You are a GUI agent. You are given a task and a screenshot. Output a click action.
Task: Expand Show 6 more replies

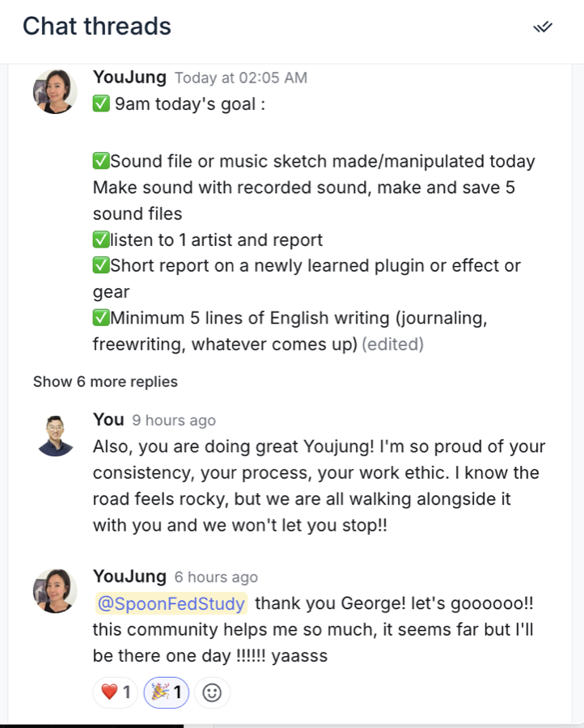[x=105, y=382]
